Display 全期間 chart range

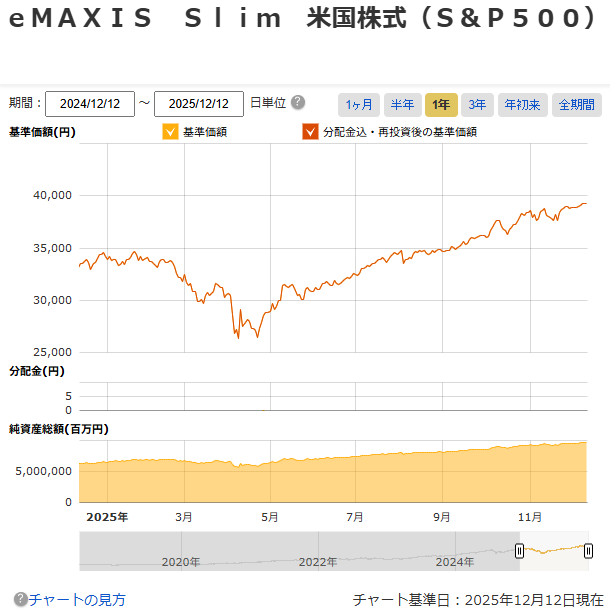(x=576, y=104)
